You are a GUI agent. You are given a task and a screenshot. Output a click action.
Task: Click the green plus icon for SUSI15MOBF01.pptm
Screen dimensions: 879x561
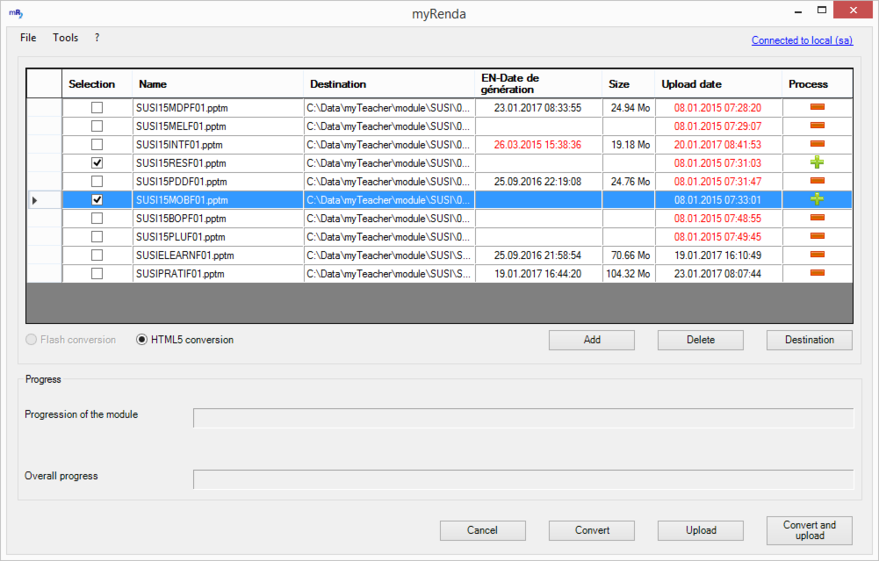[817, 200]
